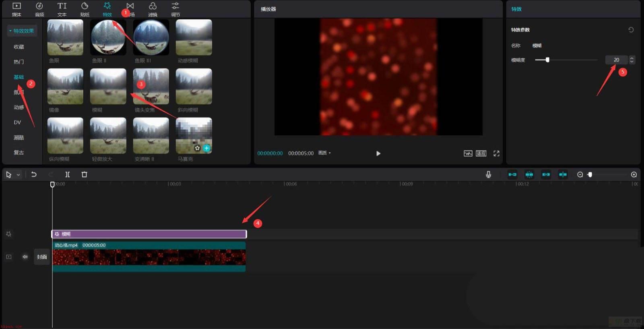
Task: Start voiceover recording with microphone icon
Action: [488, 174]
